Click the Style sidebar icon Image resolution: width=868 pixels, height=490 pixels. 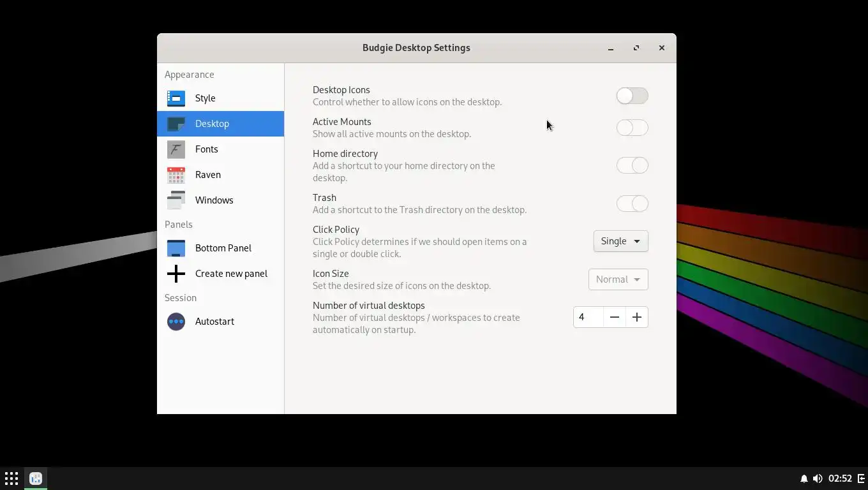tap(176, 98)
